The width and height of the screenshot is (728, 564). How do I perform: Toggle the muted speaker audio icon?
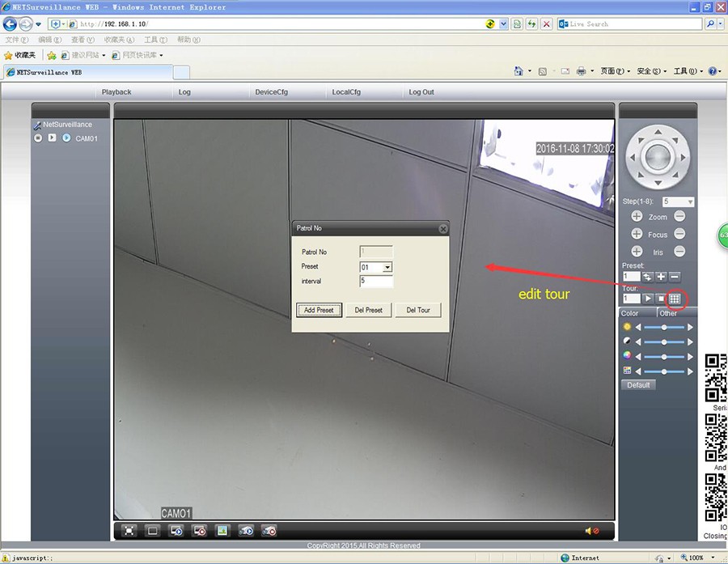click(591, 531)
